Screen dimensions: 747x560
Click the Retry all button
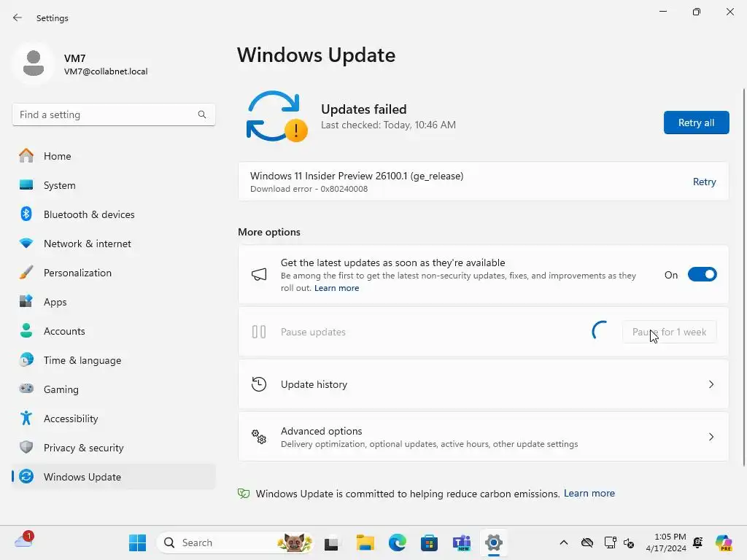(696, 122)
